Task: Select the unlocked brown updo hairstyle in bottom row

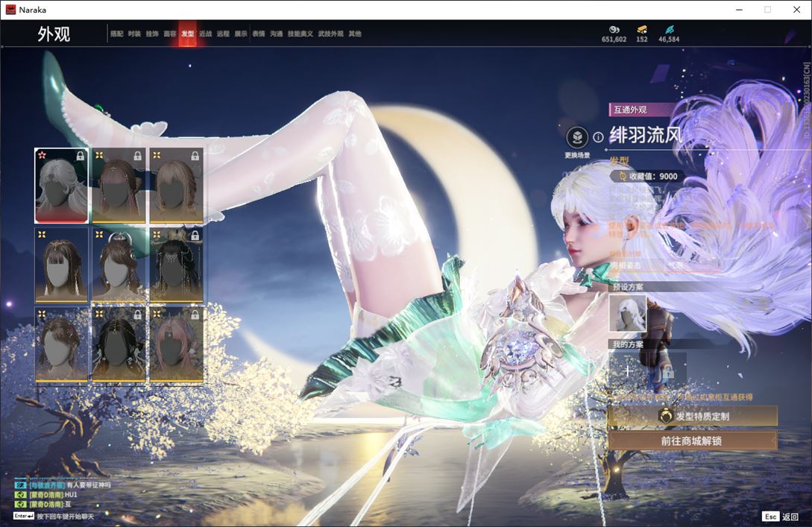Action: click(61, 345)
